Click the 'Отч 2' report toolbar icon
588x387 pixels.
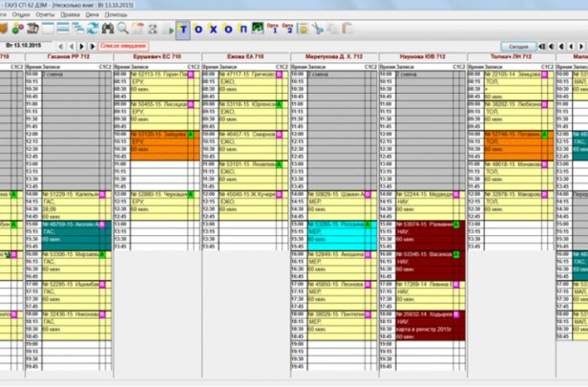286,29
